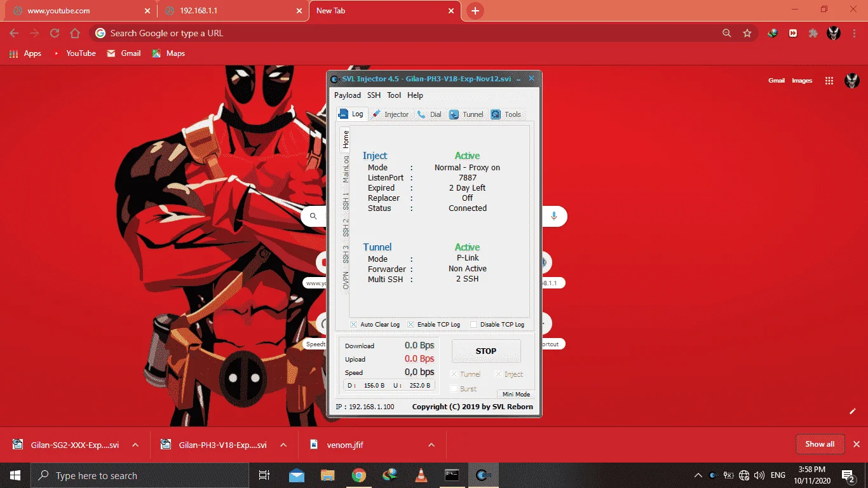Switch to the Tunnel tab
868x488 pixels.
point(466,114)
